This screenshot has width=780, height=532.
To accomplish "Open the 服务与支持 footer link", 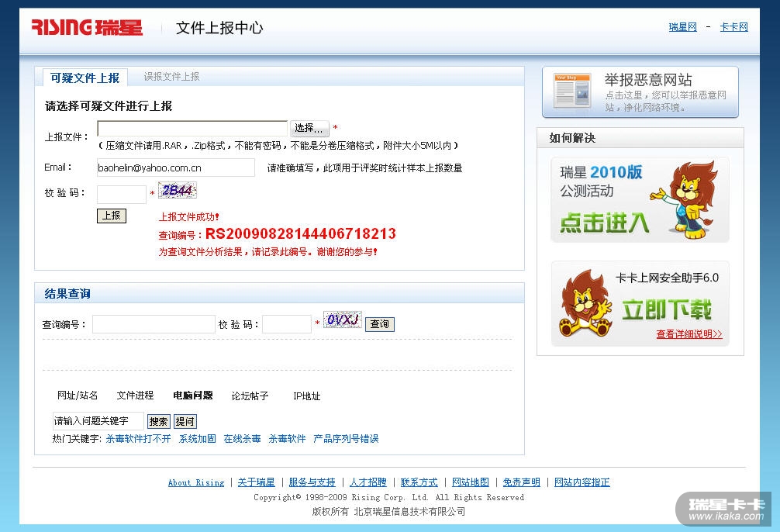I will (x=312, y=482).
